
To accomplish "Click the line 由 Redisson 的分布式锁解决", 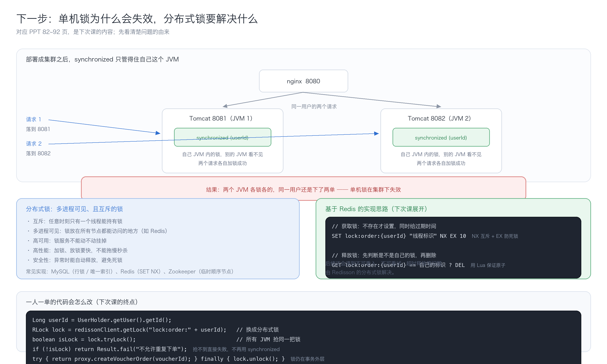I will click(360, 273).
